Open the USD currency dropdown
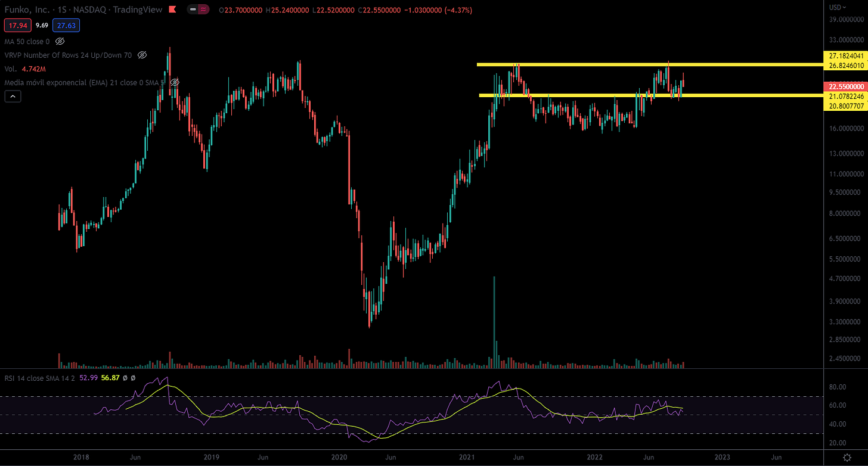The height and width of the screenshot is (466, 868). tap(838, 7)
